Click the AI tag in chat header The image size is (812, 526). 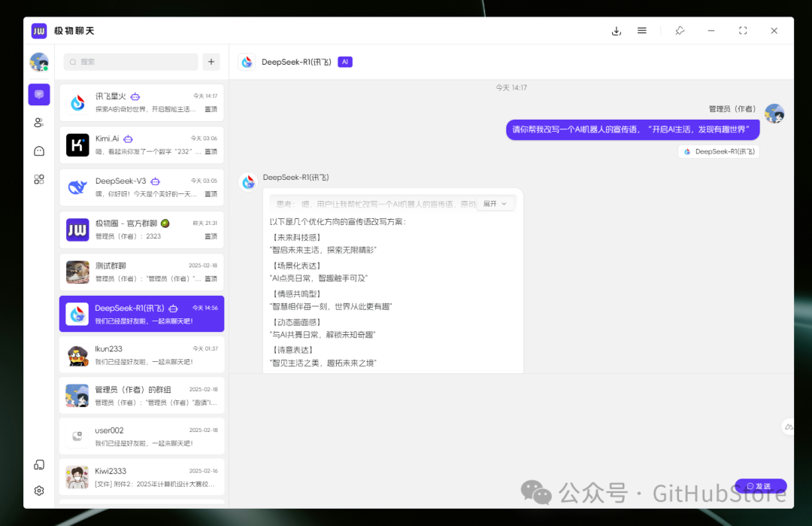pos(345,62)
